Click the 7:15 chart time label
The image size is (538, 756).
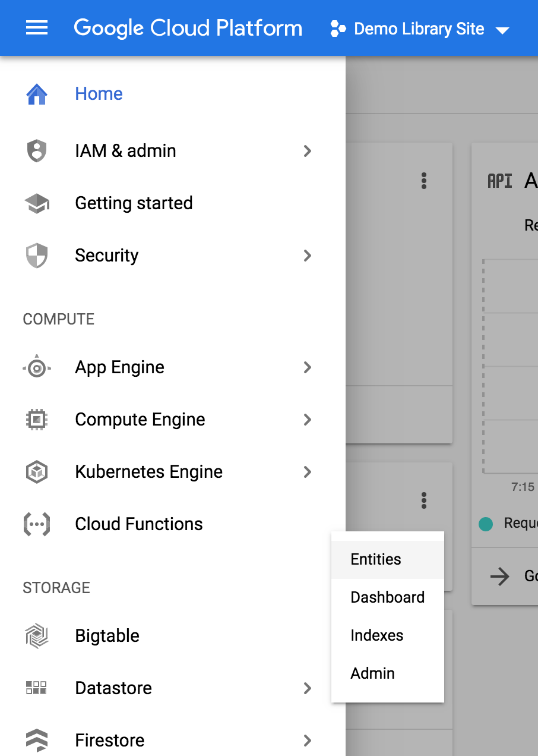pos(523,487)
